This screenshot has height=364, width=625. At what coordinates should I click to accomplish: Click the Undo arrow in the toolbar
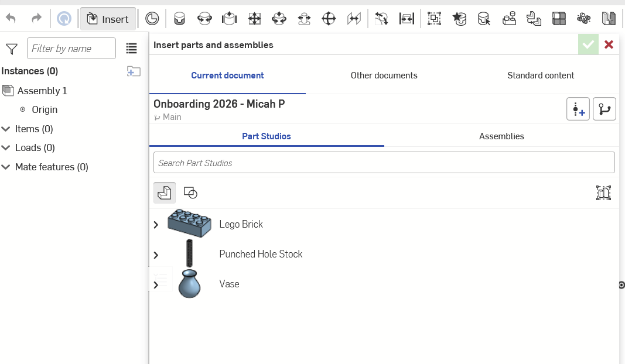(x=11, y=18)
